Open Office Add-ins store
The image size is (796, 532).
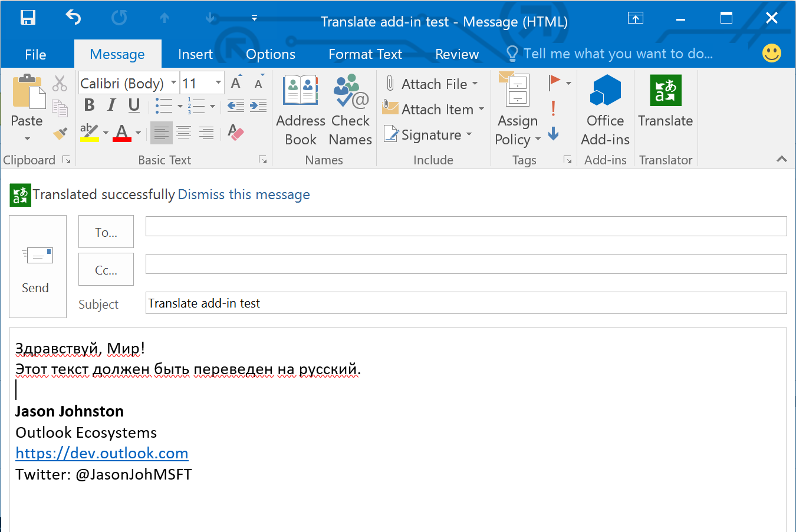605,110
